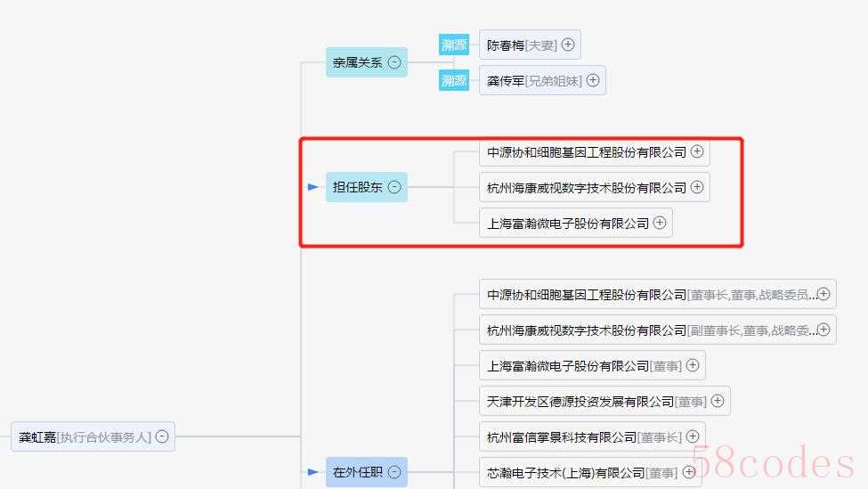Select the 亲属关系 category node
This screenshot has width=868, height=489.
367,62
